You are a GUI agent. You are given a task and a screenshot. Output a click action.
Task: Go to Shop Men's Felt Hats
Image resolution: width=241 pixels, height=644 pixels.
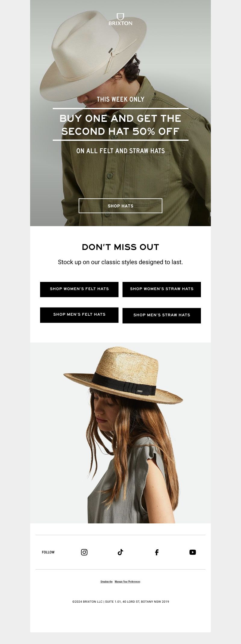[x=79, y=315]
